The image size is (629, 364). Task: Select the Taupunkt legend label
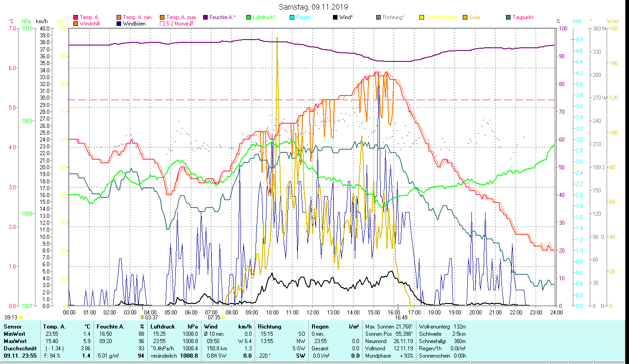522,17
